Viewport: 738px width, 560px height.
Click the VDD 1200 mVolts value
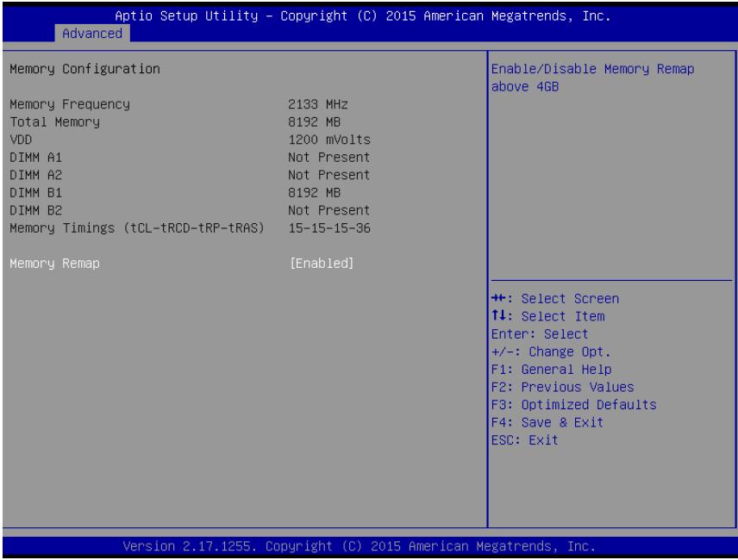(329, 140)
